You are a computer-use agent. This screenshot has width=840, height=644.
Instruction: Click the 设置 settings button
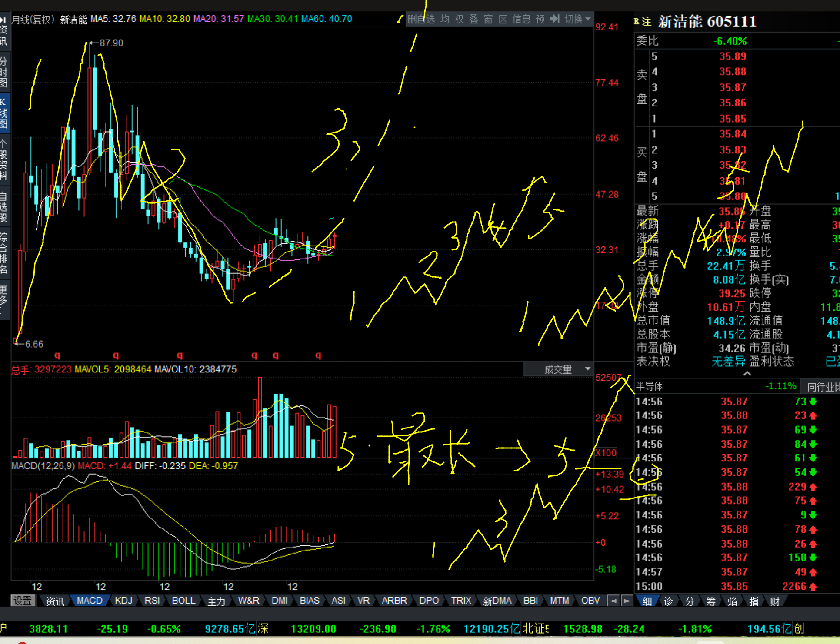point(23,601)
